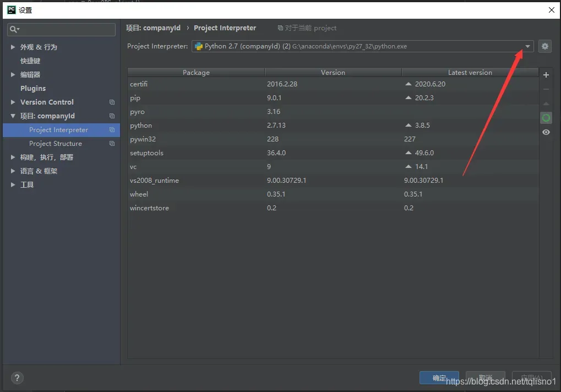Select the vs2008_runtime package row
Image resolution: width=561 pixels, height=392 pixels.
333,180
